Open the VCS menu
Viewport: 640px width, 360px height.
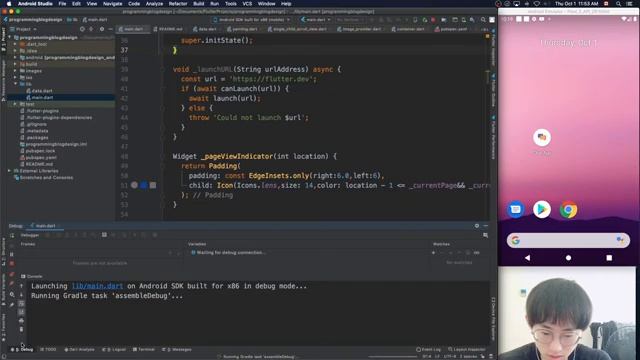click(x=247, y=4)
